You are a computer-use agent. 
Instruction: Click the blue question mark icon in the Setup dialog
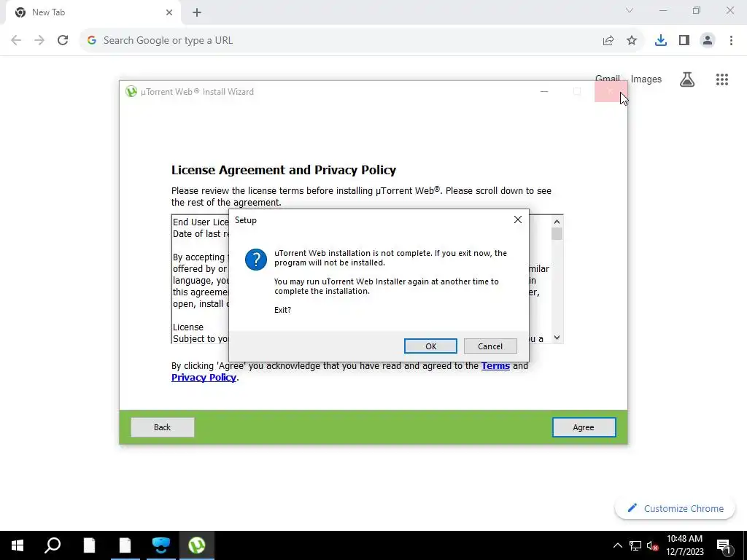click(x=256, y=260)
